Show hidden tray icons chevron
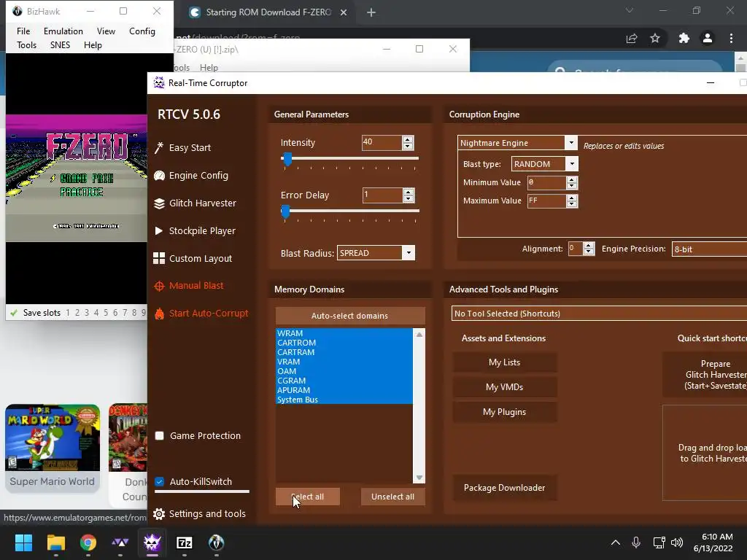Image resolution: width=747 pixels, height=560 pixels. point(616,542)
